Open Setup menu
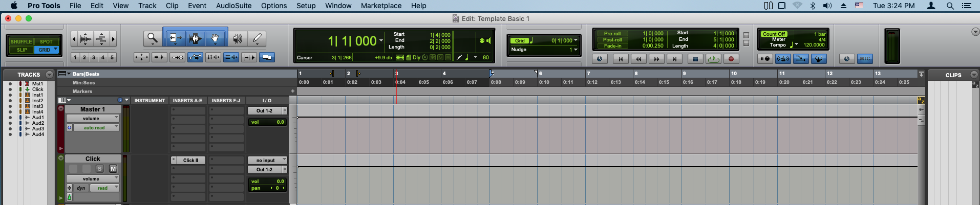Screen dimensions: 980x205 point(306,6)
